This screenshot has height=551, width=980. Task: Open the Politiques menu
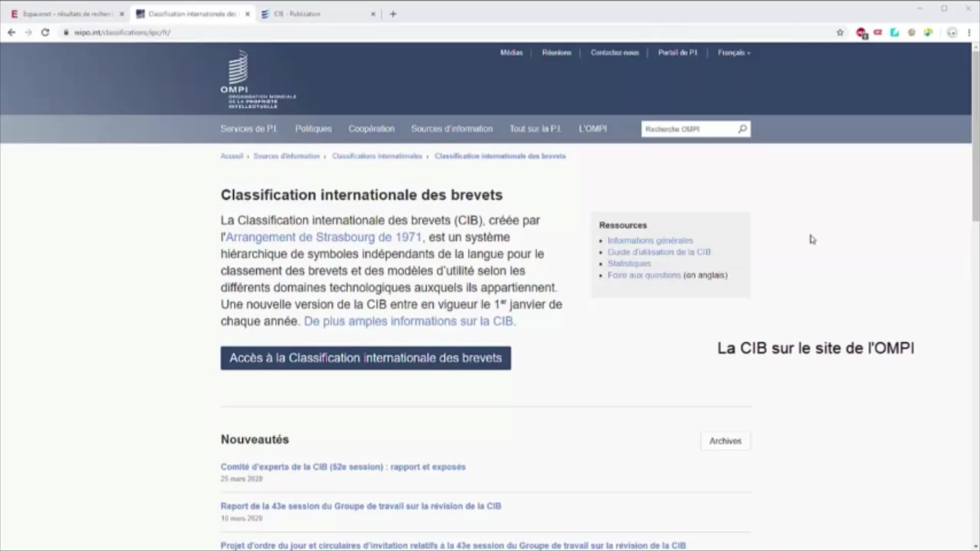click(313, 129)
